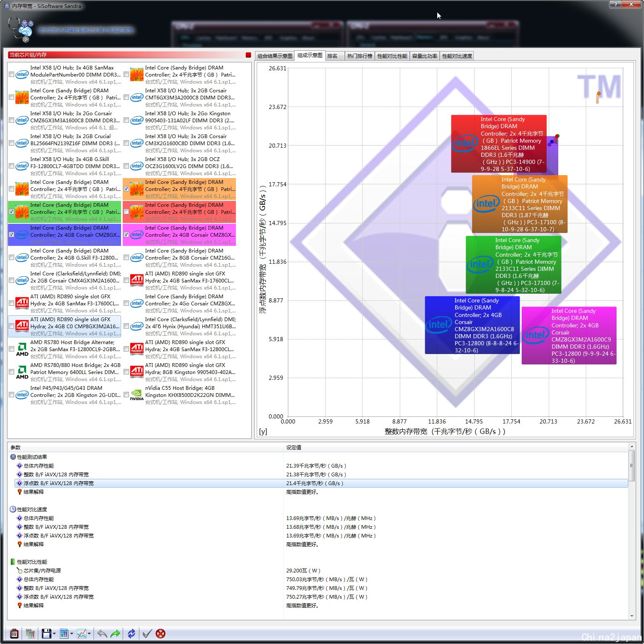The width and height of the screenshot is (644, 644).
Task: Click the stethoscope brain module icon
Action: point(21,29)
